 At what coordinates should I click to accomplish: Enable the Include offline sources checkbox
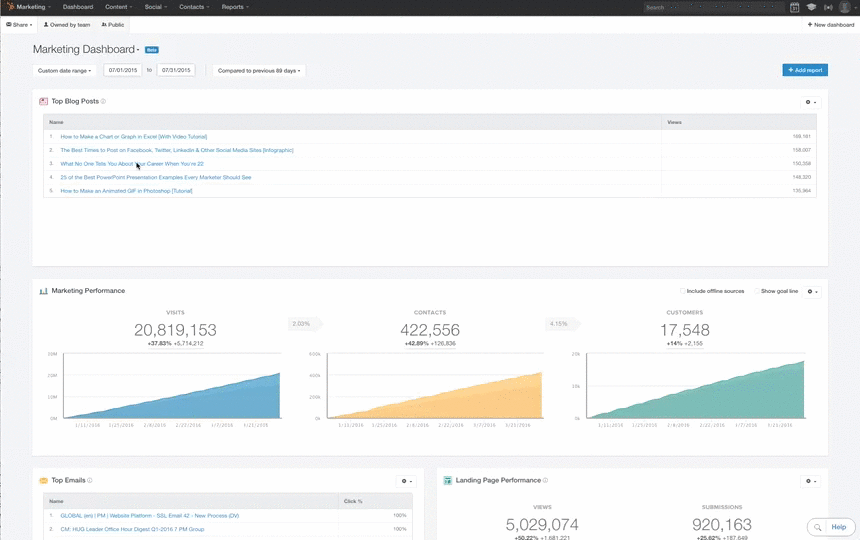click(x=683, y=291)
